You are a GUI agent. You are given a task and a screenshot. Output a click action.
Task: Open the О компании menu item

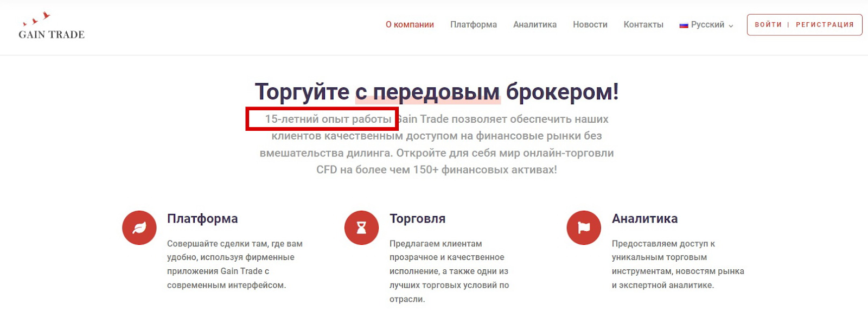[410, 24]
